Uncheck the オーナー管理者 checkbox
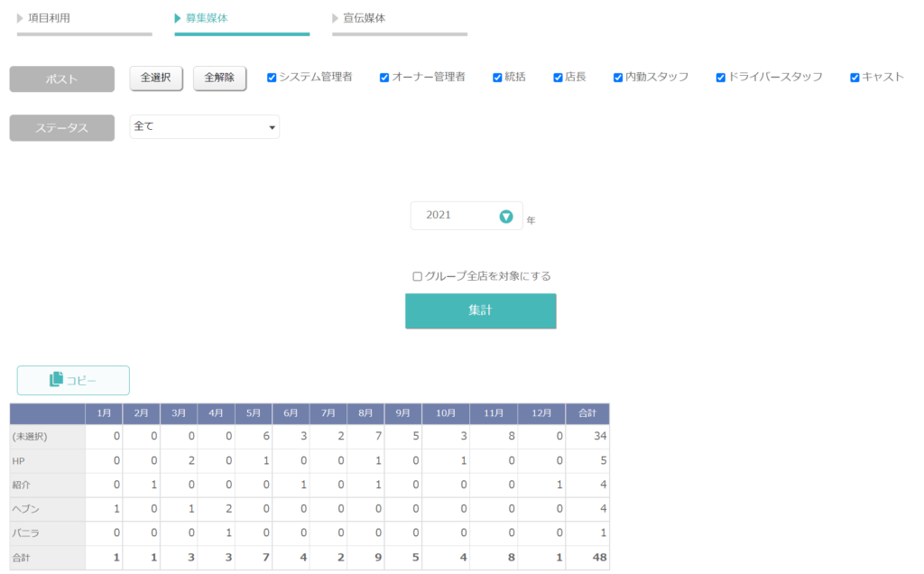The width and height of the screenshot is (924, 574). click(x=384, y=78)
